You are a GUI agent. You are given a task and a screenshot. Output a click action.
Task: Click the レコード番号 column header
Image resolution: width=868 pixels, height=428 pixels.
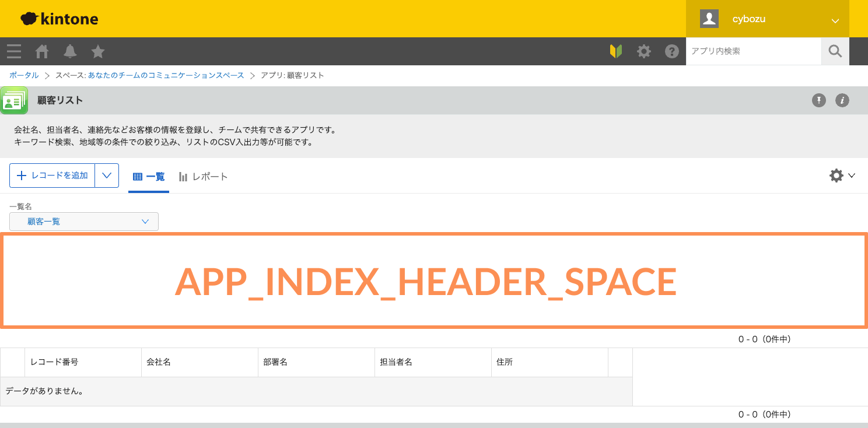(x=83, y=362)
